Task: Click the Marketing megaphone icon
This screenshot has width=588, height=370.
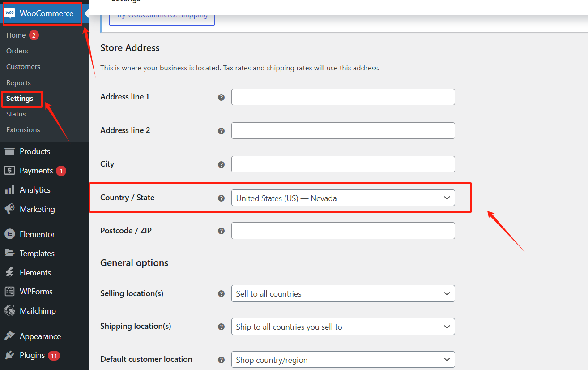Action: click(9, 209)
